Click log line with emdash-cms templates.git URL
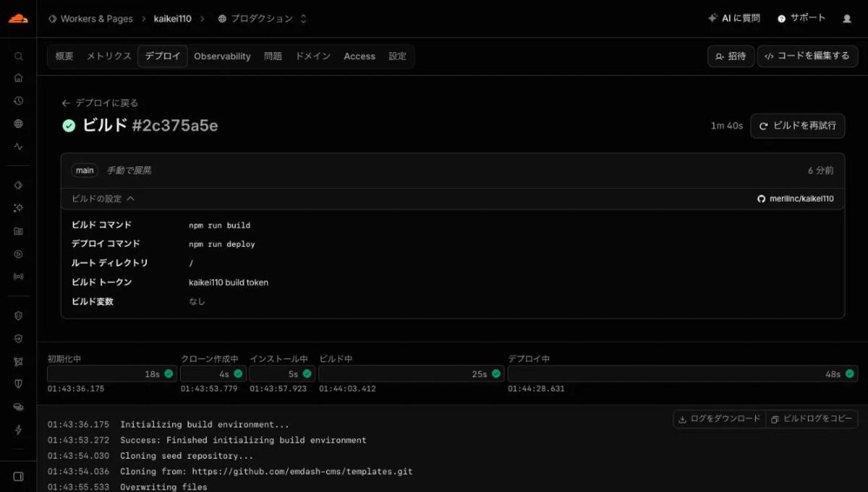 pos(266,472)
